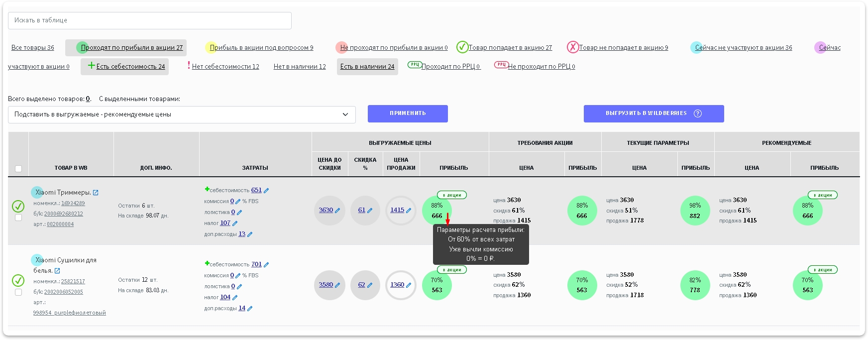
Task: Check the Xiaomi Триммеры row checkbox
Action: [18, 218]
